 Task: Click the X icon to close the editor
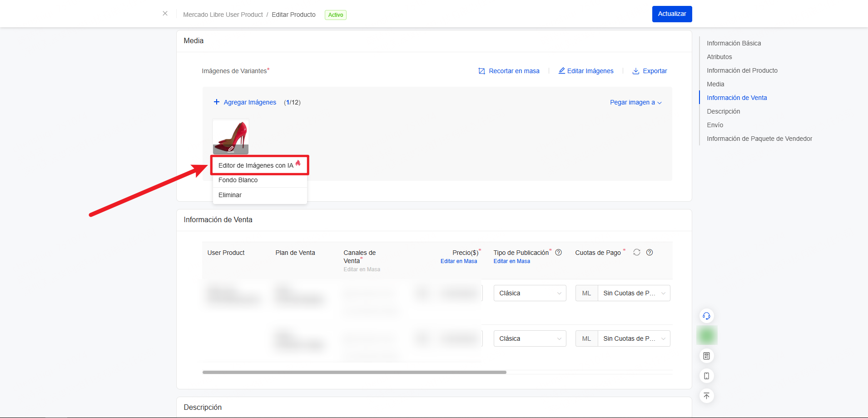click(x=165, y=14)
